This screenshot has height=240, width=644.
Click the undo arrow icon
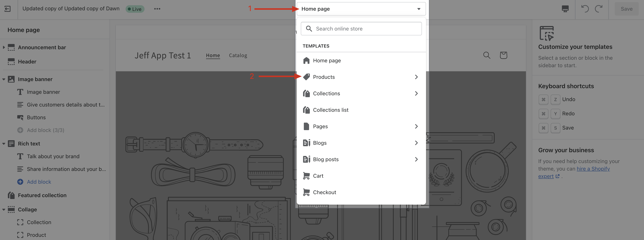click(585, 9)
